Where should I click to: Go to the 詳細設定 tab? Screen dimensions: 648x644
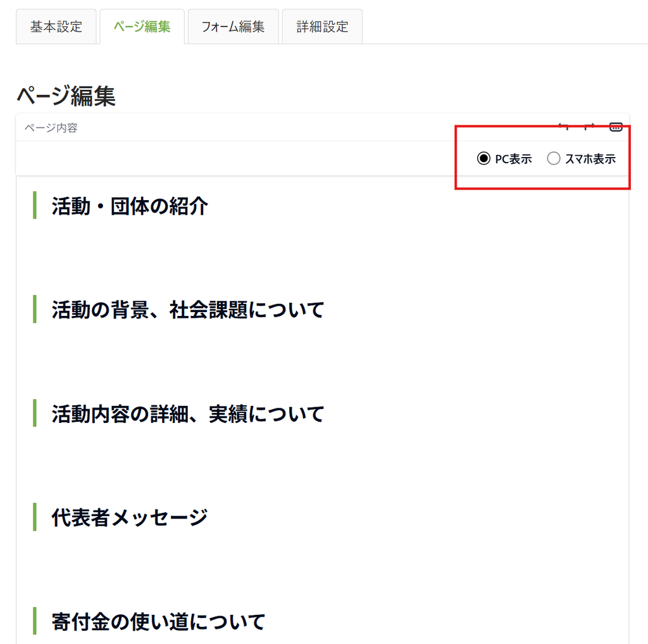coord(322,27)
